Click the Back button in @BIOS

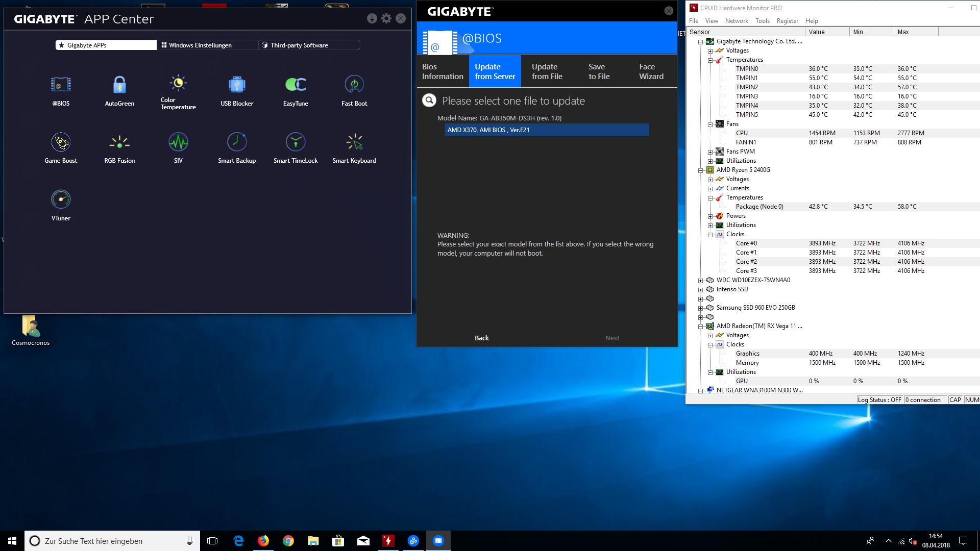(x=481, y=338)
